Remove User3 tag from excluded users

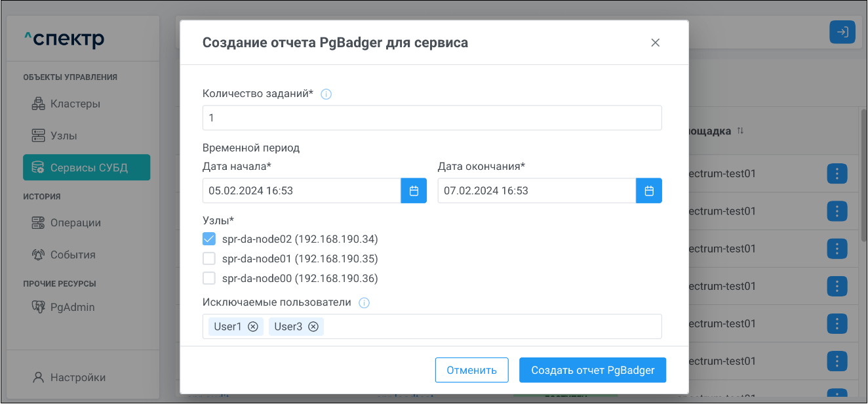click(313, 327)
